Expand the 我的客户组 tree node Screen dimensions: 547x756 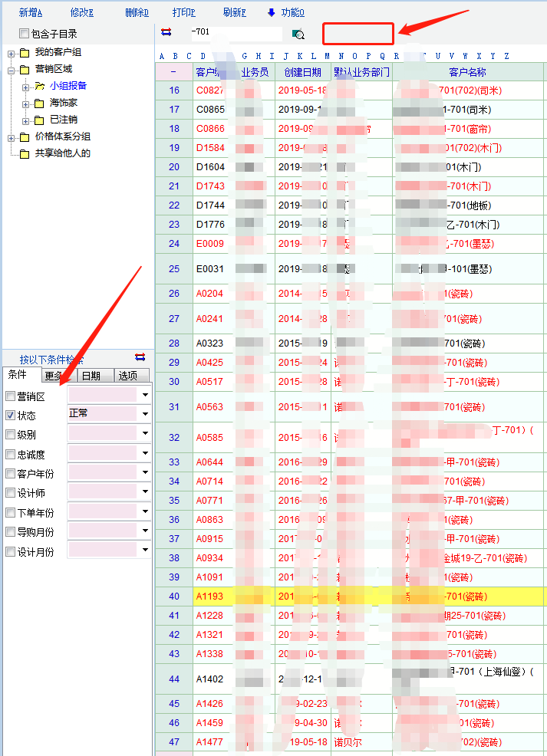coord(12,53)
